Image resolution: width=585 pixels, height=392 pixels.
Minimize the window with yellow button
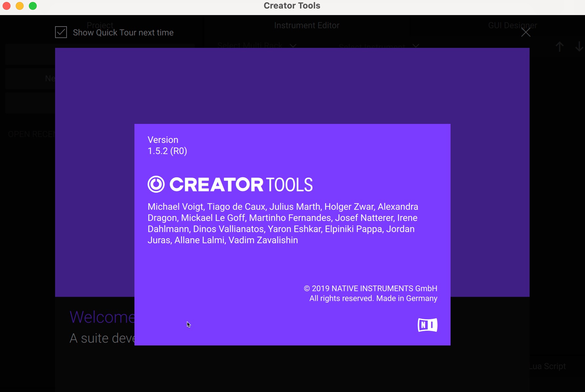tap(20, 6)
